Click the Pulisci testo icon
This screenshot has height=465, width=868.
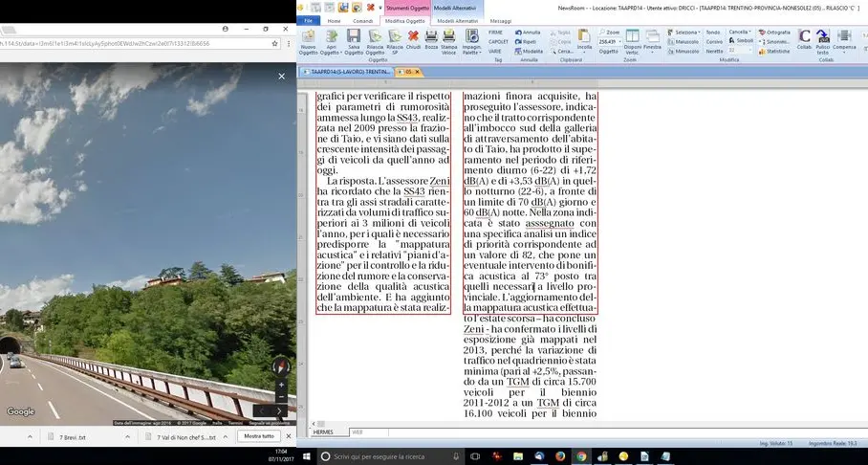coord(823,42)
